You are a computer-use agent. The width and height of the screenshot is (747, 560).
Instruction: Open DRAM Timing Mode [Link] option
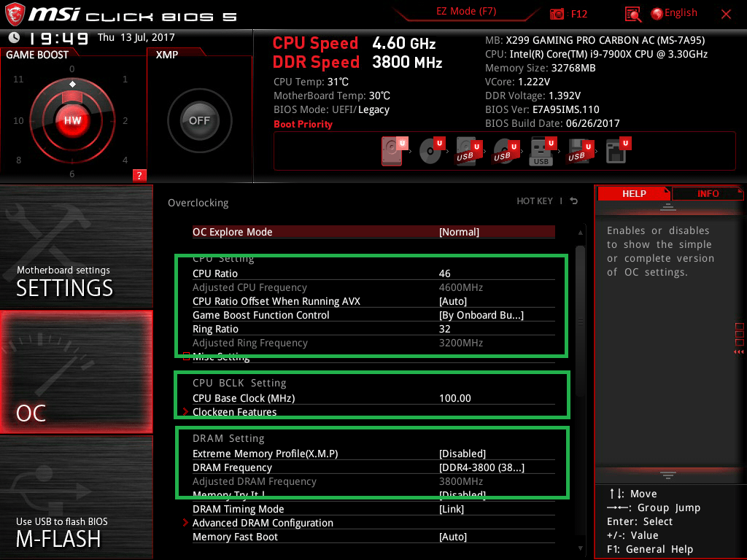(373, 509)
